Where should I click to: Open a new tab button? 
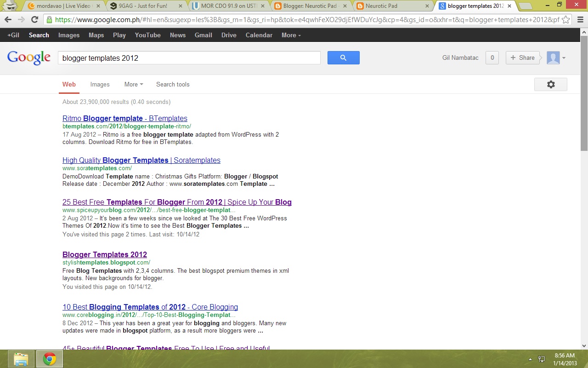526,6
